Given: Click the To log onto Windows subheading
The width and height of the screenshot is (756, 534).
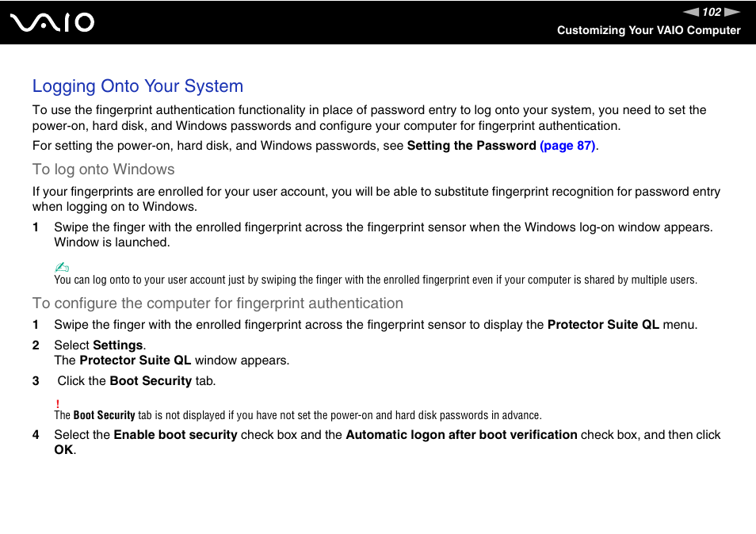Looking at the screenshot, I should pos(103,170).
